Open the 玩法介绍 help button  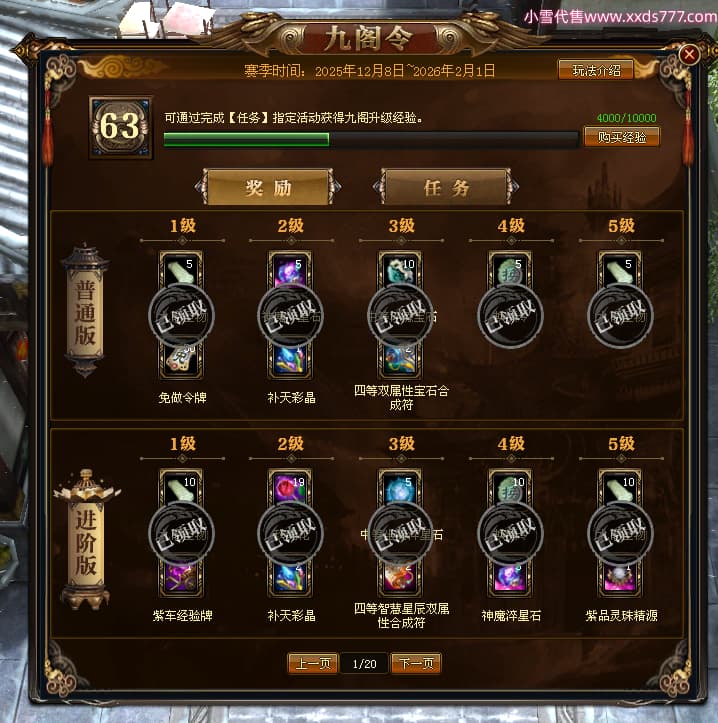(596, 71)
